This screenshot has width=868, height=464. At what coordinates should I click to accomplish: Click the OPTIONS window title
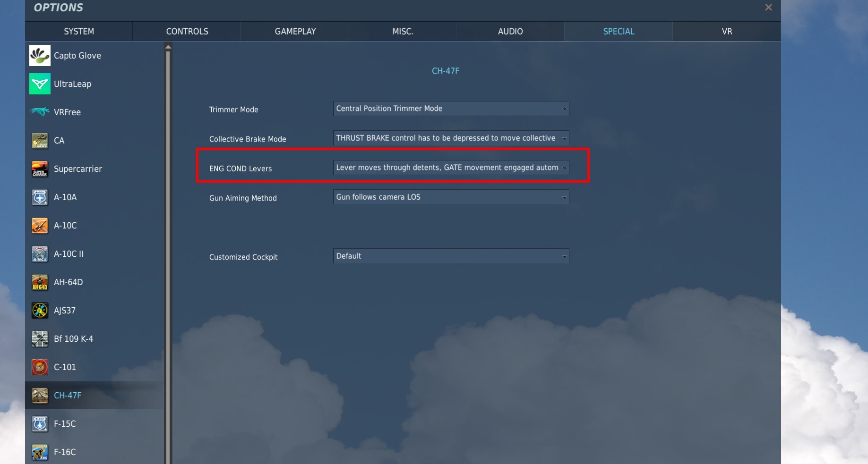pyautogui.click(x=58, y=8)
